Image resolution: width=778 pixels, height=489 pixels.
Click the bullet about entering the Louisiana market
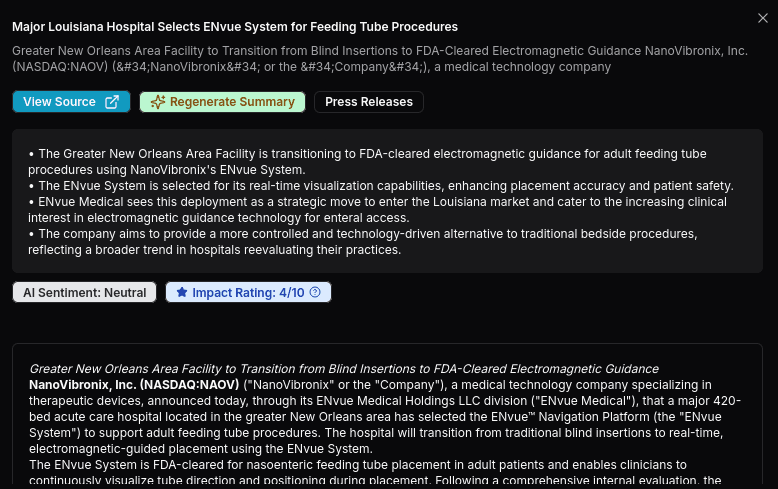pos(378,210)
